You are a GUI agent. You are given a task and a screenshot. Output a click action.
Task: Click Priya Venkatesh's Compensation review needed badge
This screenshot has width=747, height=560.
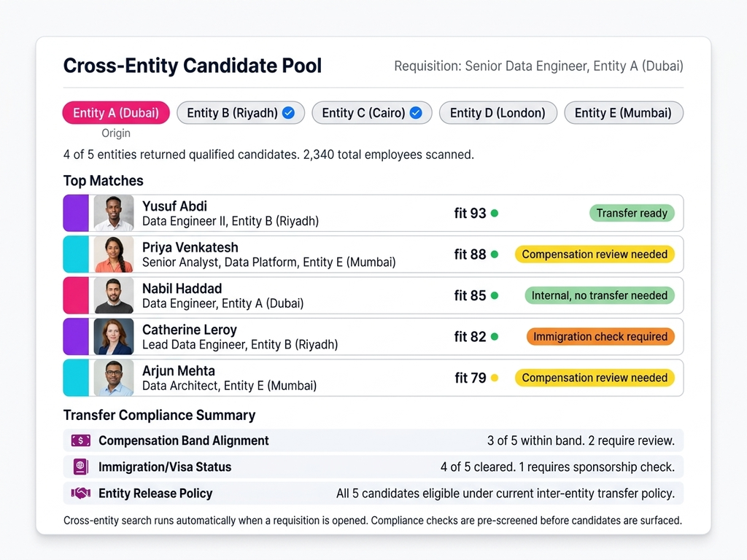tap(595, 254)
